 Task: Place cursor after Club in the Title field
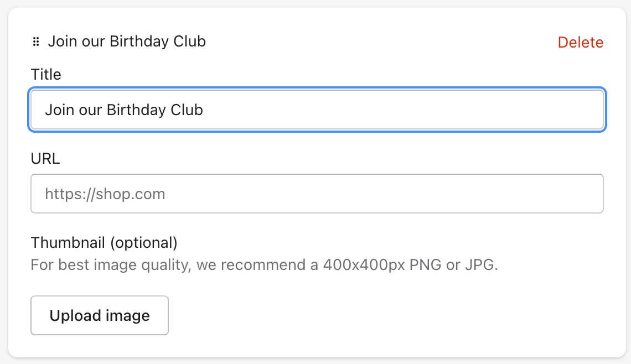pyautogui.click(x=204, y=110)
